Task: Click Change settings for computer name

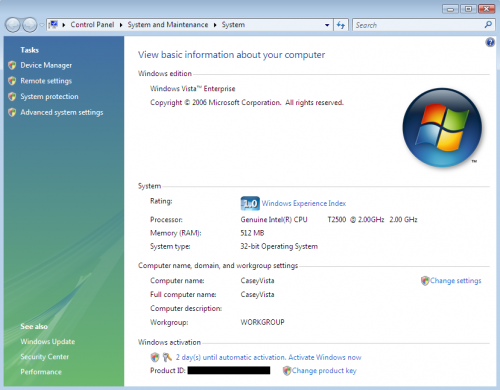Action: pos(456,281)
